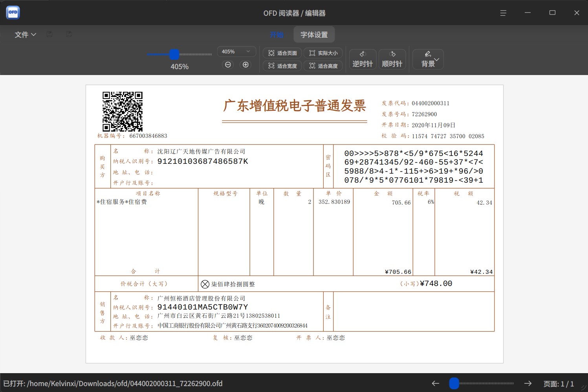Click the amount in words 柒佰肆拾捌圆整
This screenshot has height=392, width=588.
pyautogui.click(x=233, y=284)
